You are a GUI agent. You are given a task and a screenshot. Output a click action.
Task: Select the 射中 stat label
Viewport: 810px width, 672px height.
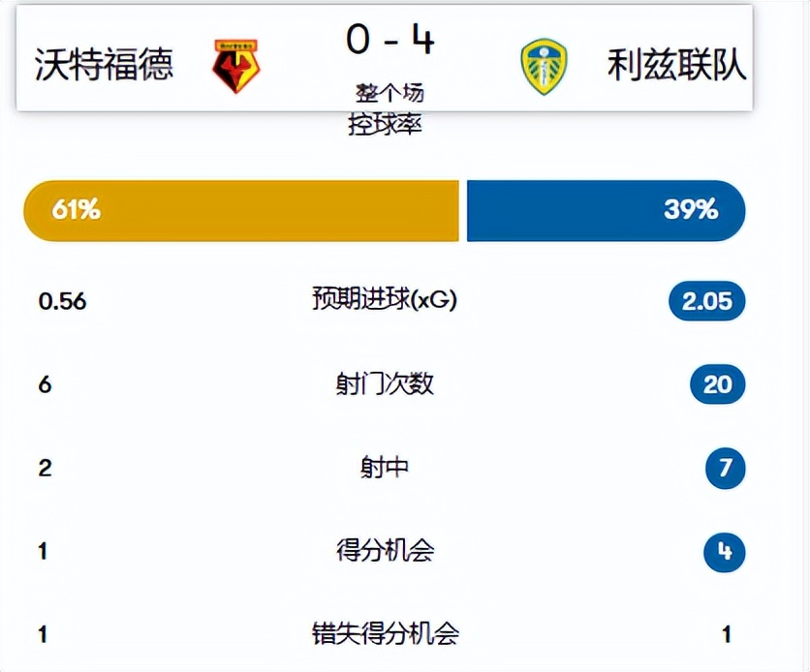(385, 468)
